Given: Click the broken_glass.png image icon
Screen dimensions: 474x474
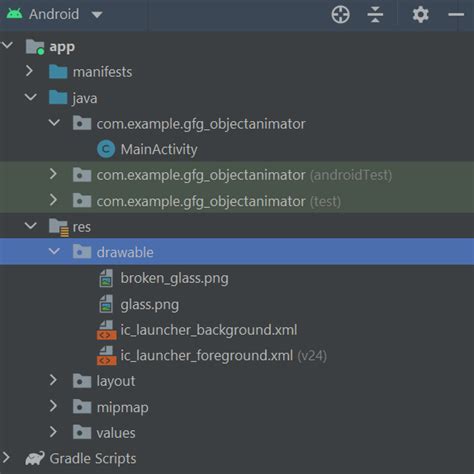Looking at the screenshot, I should (106, 278).
